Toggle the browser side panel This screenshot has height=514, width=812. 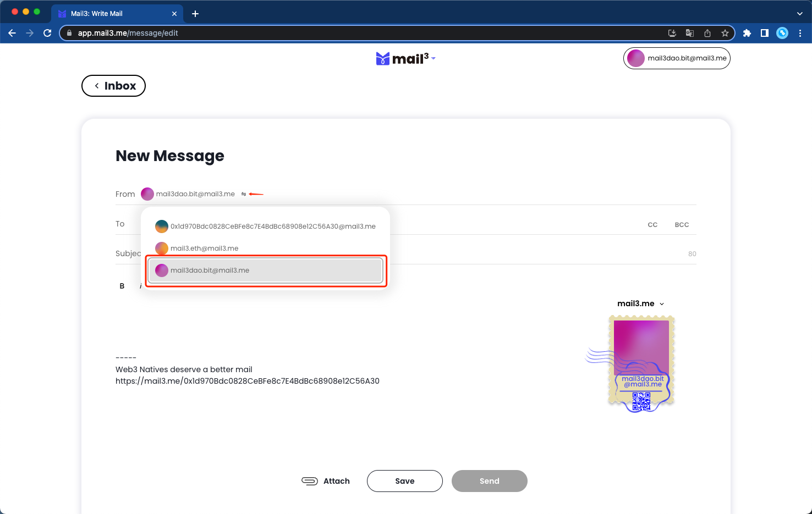(765, 33)
